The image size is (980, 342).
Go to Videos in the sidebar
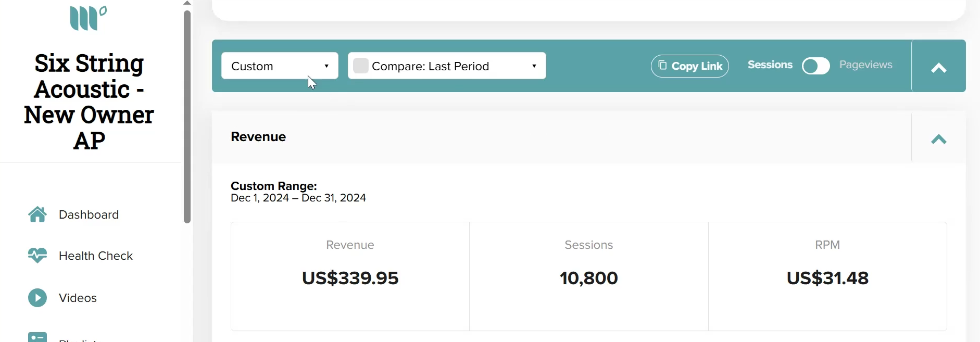click(x=78, y=298)
